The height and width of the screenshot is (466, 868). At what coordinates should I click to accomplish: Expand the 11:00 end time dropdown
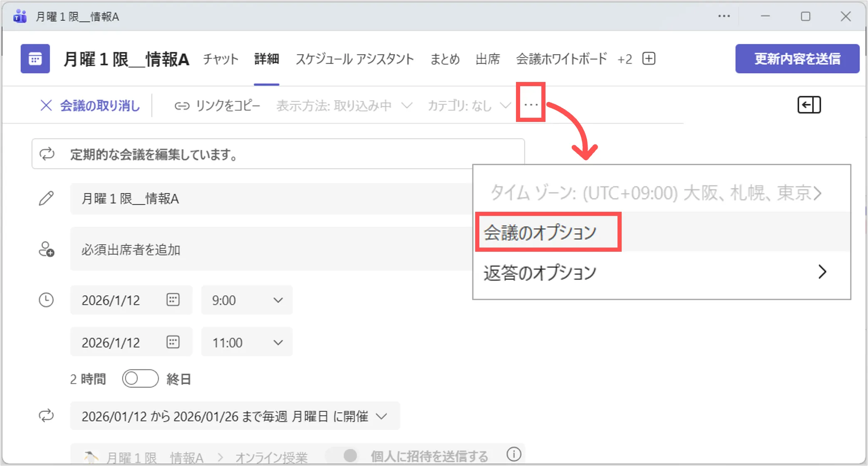click(x=247, y=342)
